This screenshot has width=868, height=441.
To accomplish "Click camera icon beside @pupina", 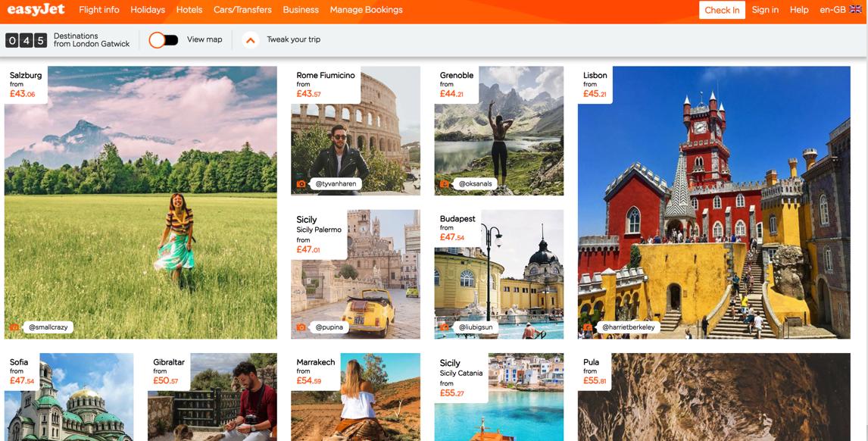I will [301, 327].
